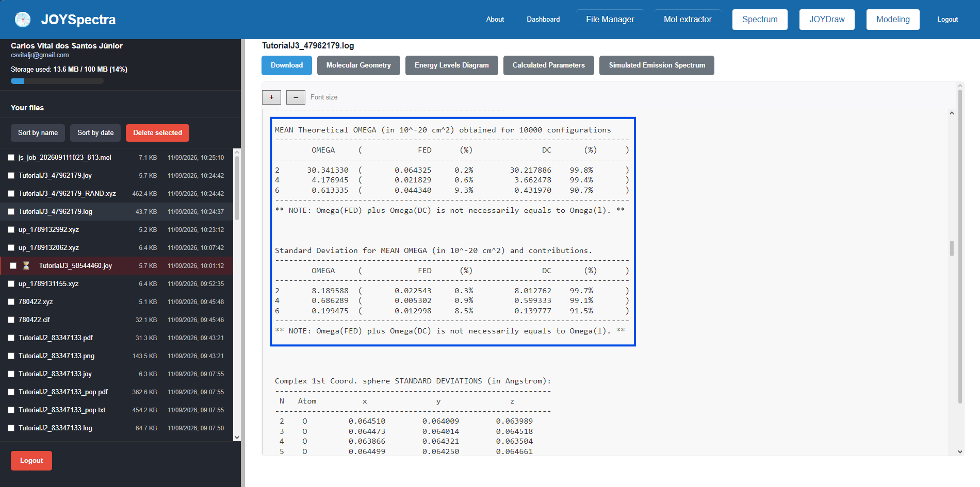Image resolution: width=980 pixels, height=487 pixels.
Task: Click the log text area inner scrollbar
Action: 952,248
